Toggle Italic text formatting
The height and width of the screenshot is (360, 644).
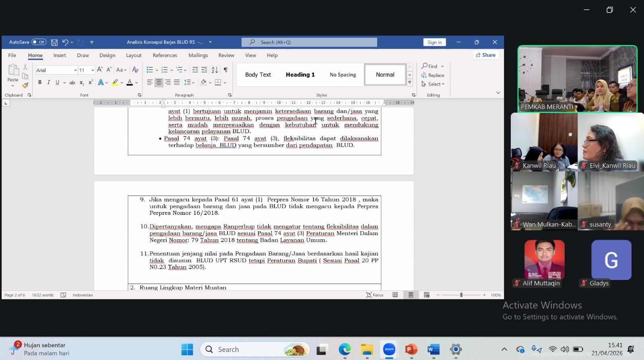point(49,82)
